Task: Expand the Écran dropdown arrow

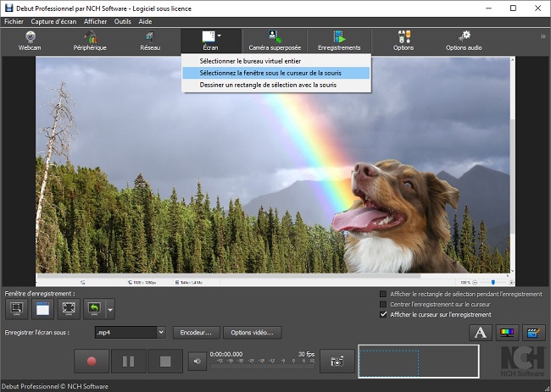Action: tap(220, 36)
